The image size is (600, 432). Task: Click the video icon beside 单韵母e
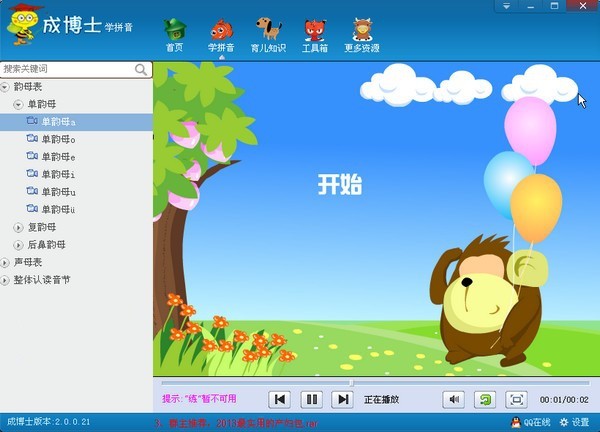32,156
